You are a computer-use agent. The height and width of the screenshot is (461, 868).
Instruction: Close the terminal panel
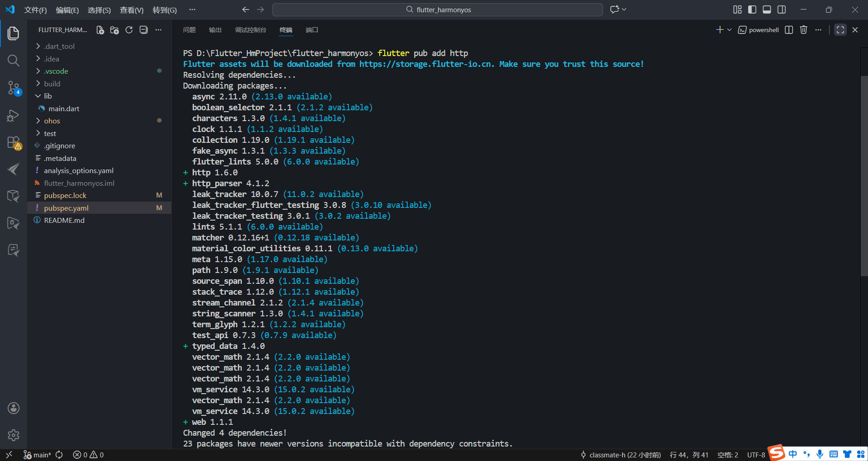click(855, 30)
